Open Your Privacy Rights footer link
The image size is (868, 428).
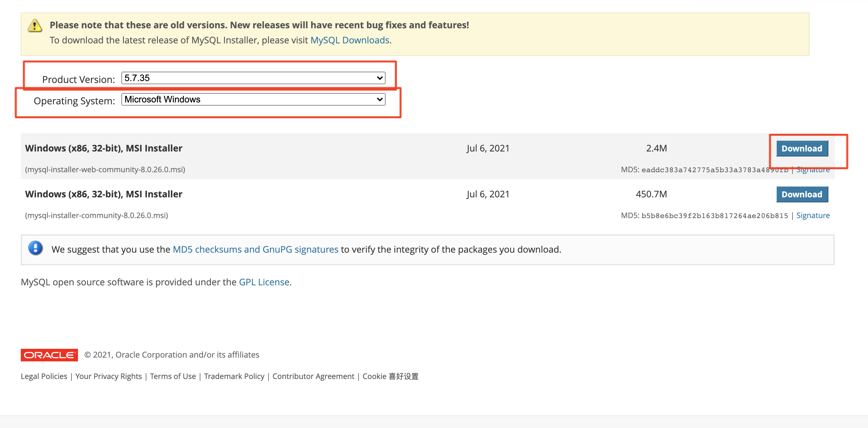[108, 376]
